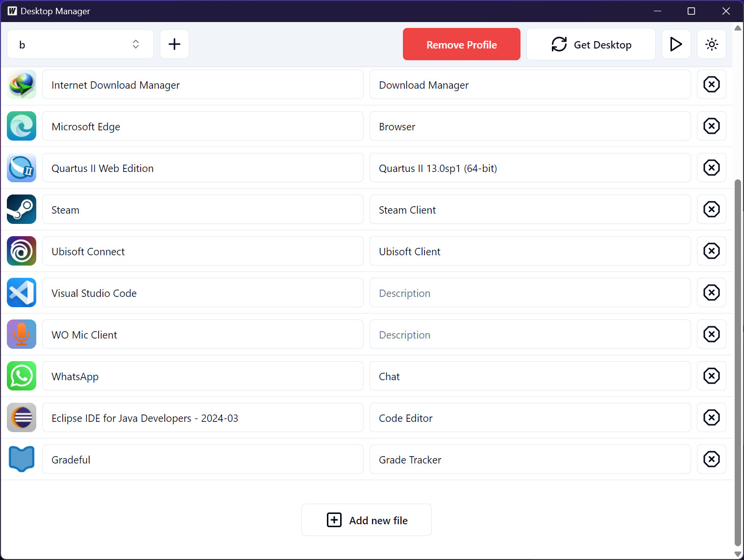Edit the WhatsApp name field

pos(203,376)
